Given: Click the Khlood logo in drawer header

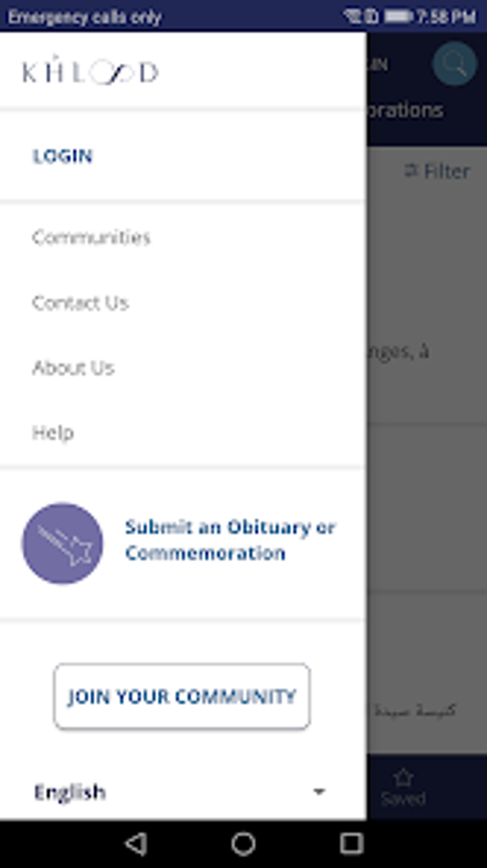Looking at the screenshot, I should pyautogui.click(x=90, y=73).
